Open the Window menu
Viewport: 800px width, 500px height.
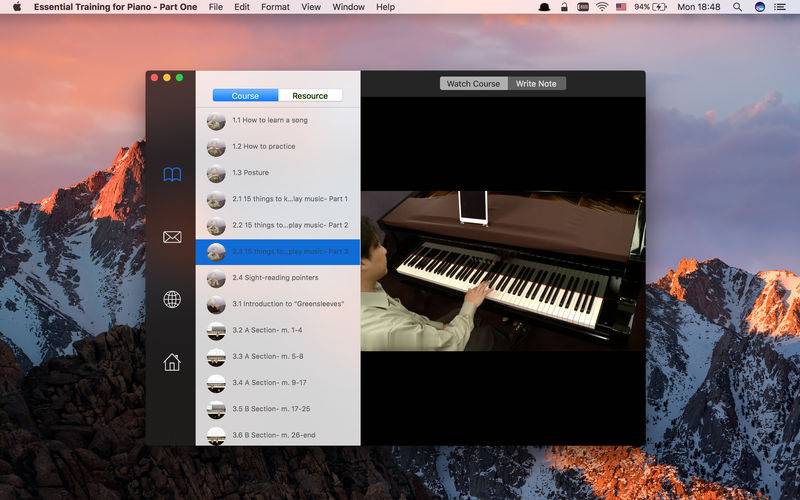(348, 7)
